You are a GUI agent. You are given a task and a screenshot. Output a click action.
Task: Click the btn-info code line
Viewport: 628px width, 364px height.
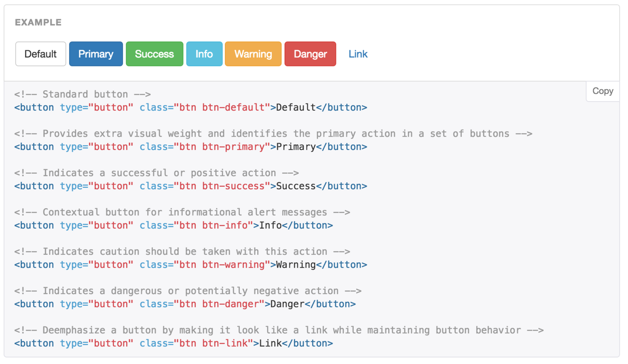tap(173, 225)
